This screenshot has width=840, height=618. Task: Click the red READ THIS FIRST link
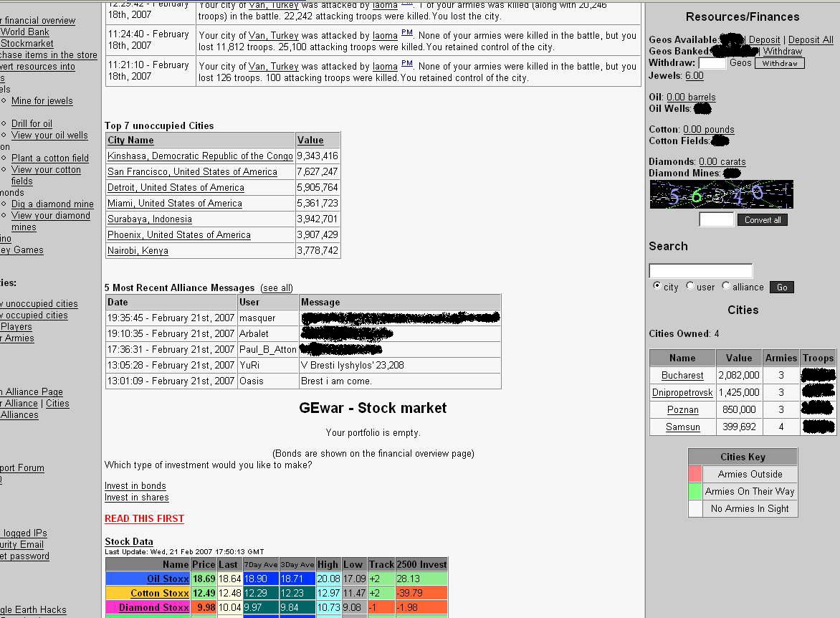(x=144, y=518)
